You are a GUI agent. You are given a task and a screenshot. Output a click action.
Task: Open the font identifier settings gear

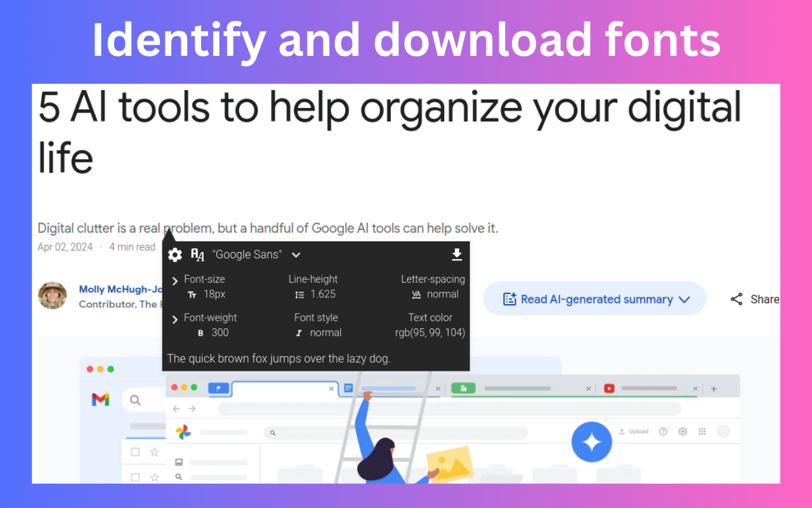tap(174, 255)
